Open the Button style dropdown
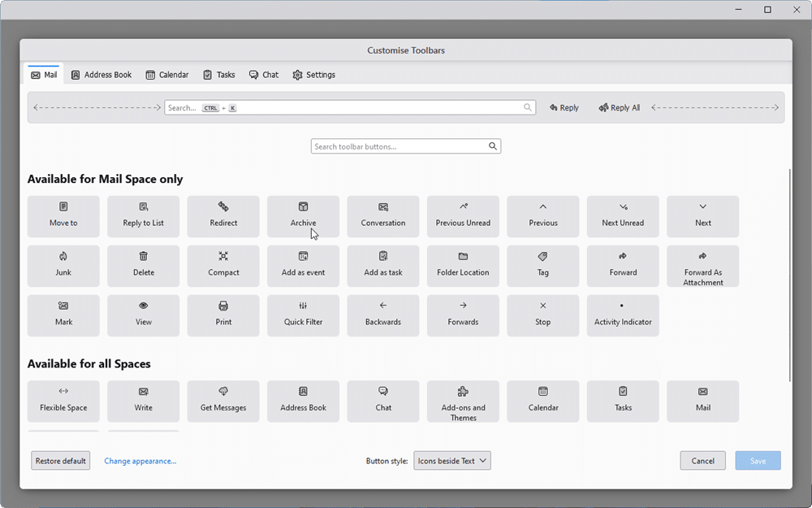 451,460
